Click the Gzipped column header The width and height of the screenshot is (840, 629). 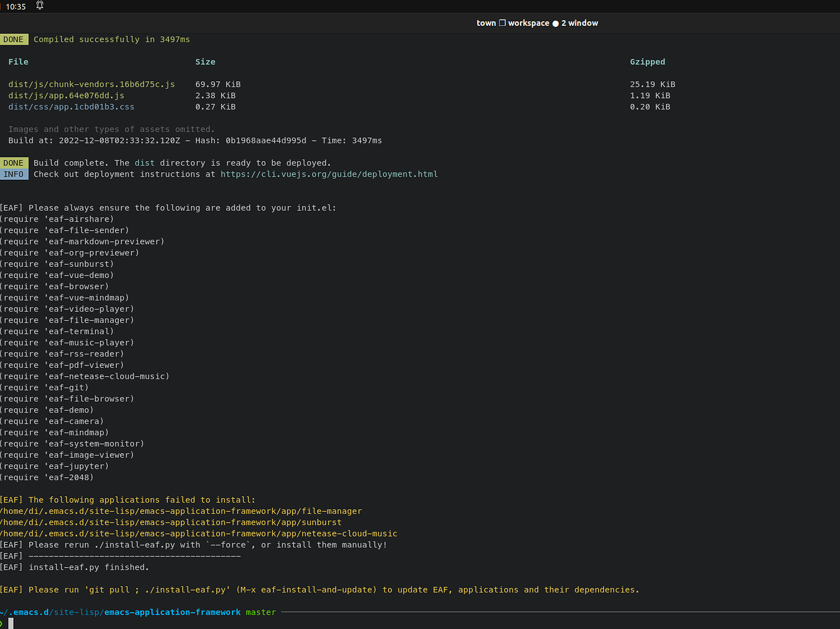tap(648, 62)
